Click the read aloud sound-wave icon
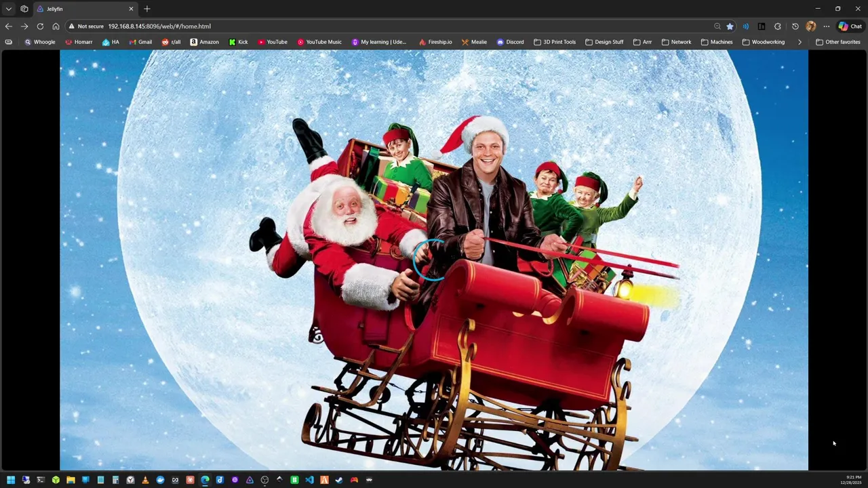The height and width of the screenshot is (488, 868). (x=746, y=26)
